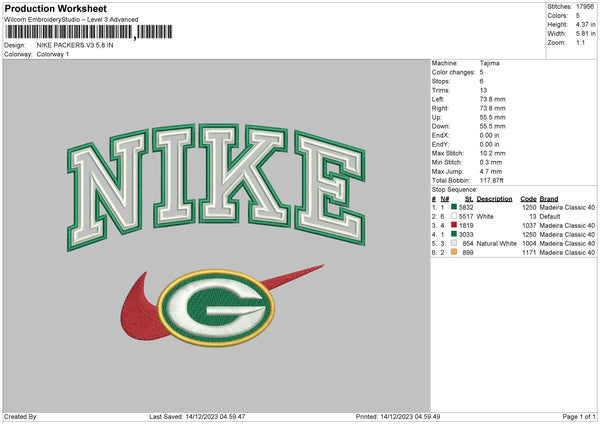600x424 pixels.
Task: Click the green swatch in stop row 1
Action: pyautogui.click(x=454, y=207)
